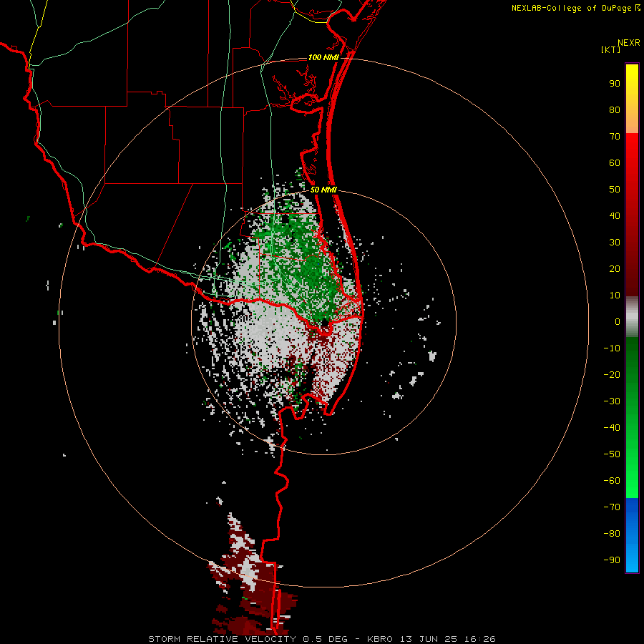This screenshot has height=644, width=644.
Task: Click the -10 value on the velocity scale
Action: (x=612, y=348)
